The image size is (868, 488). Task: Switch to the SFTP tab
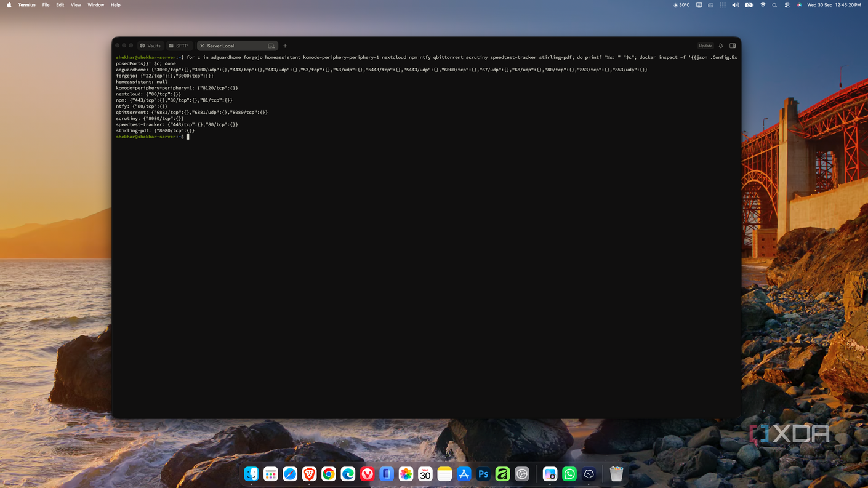pyautogui.click(x=178, y=46)
